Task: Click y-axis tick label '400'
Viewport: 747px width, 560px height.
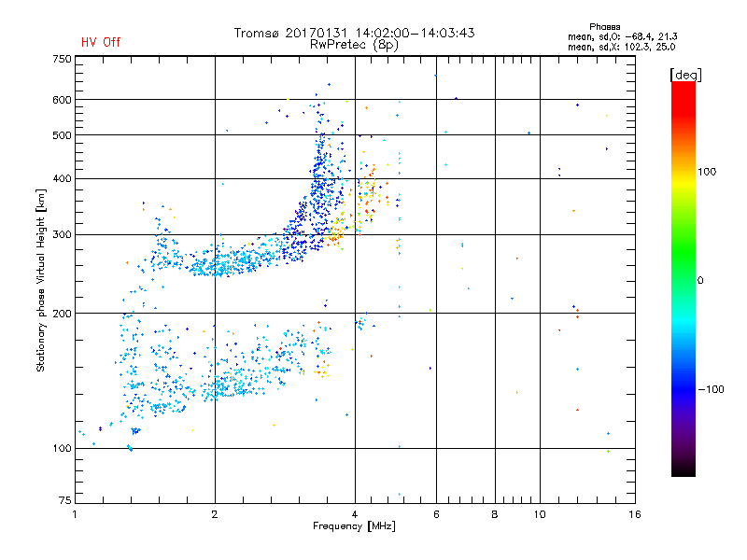Action: [62, 178]
